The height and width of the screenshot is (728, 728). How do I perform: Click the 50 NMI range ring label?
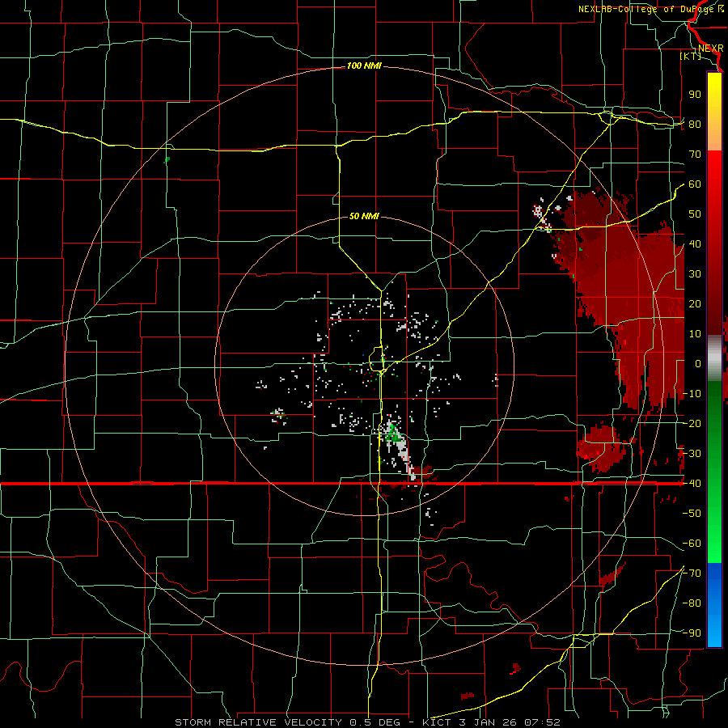pyautogui.click(x=364, y=216)
